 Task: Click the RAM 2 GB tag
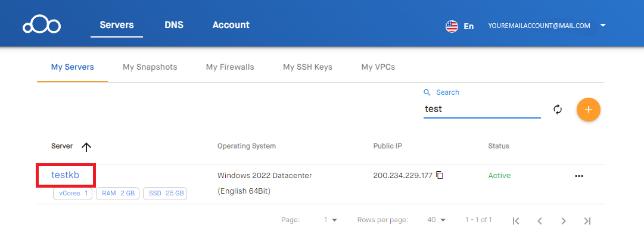click(x=118, y=194)
